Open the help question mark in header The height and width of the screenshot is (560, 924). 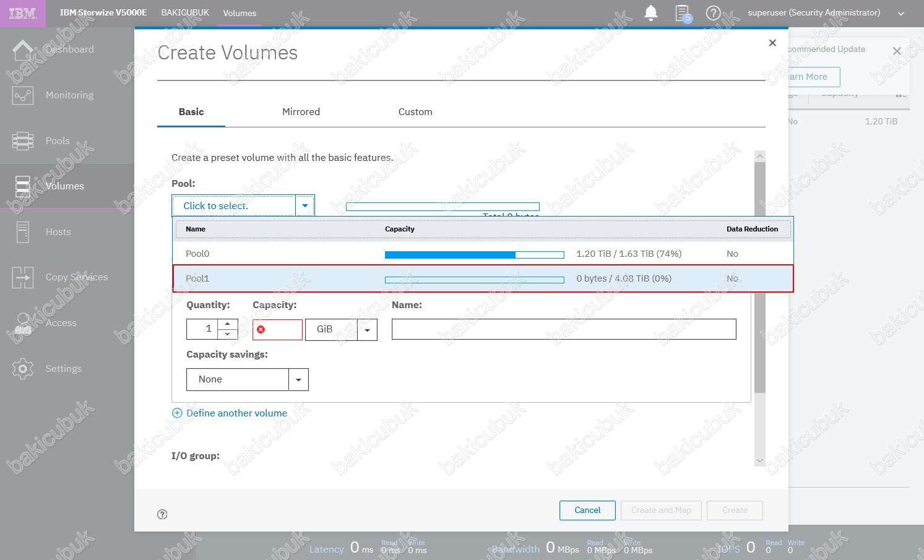coord(713,13)
